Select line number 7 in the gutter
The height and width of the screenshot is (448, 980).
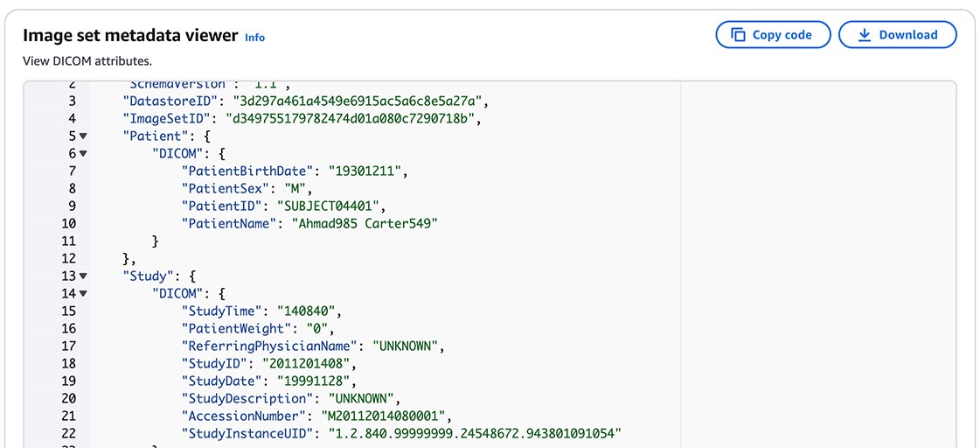click(x=73, y=171)
